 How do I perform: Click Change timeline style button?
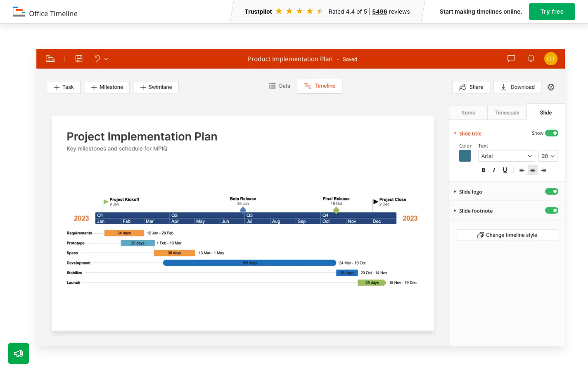pos(507,235)
